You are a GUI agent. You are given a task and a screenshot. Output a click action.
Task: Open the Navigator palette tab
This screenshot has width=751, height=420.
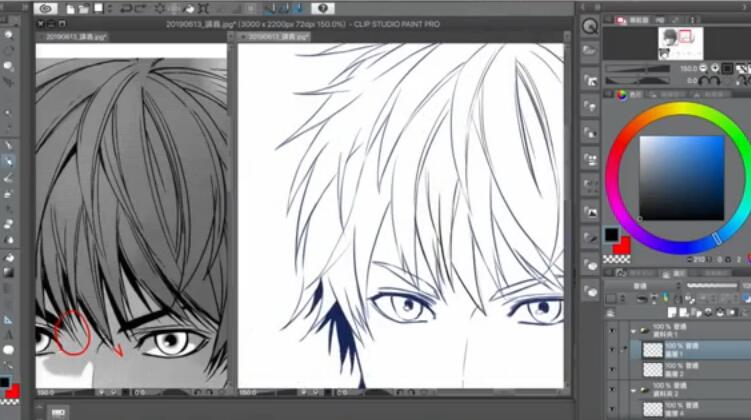click(634, 20)
